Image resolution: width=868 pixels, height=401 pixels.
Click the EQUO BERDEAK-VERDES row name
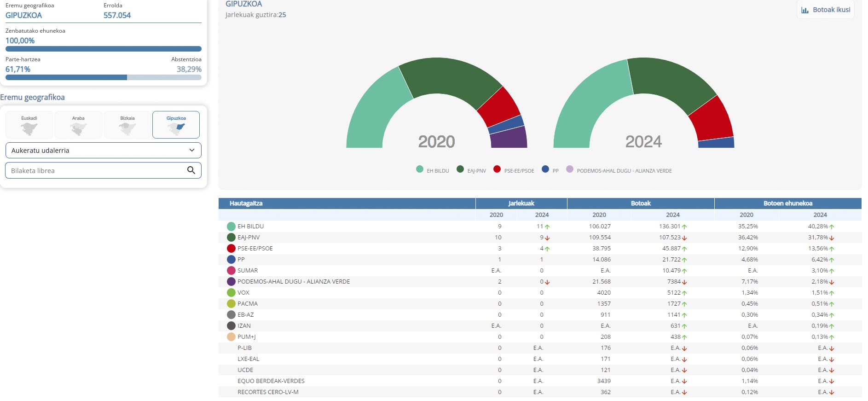(271, 381)
